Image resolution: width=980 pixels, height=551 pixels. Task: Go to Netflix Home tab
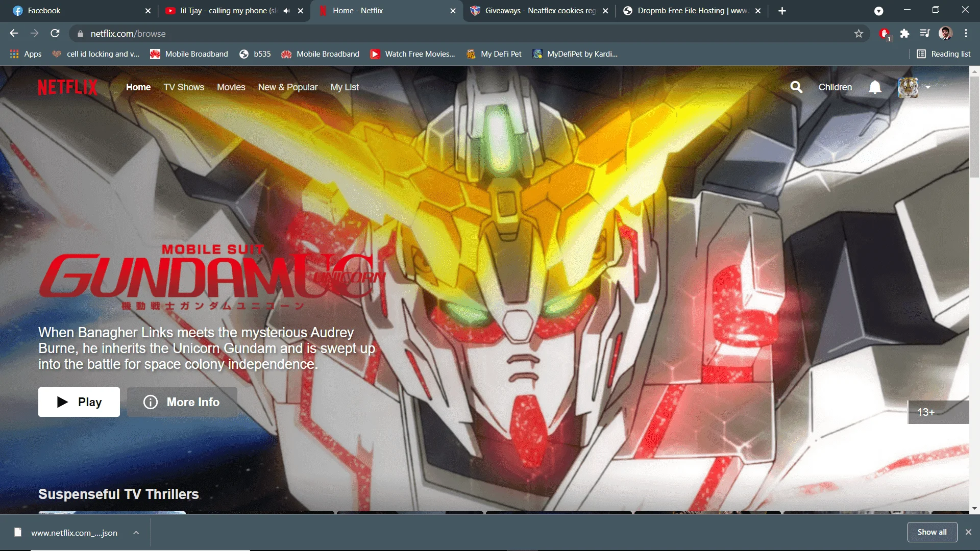(x=138, y=87)
